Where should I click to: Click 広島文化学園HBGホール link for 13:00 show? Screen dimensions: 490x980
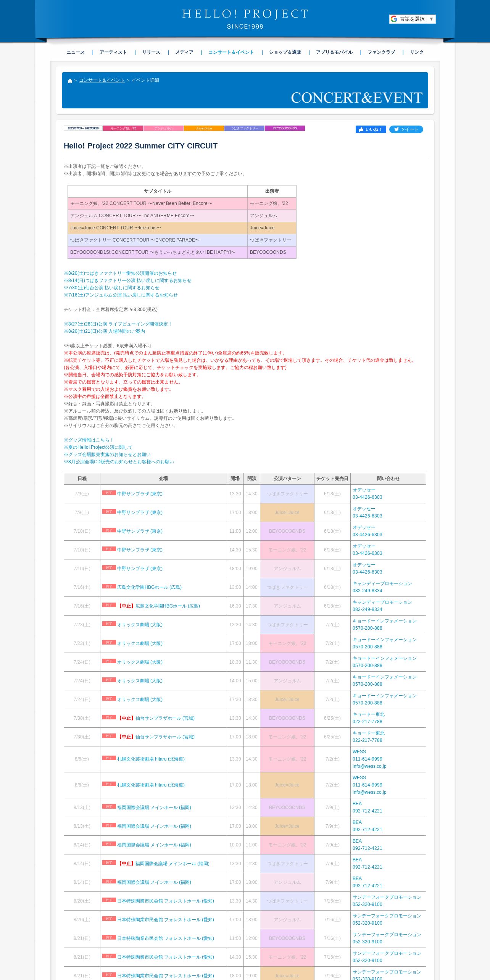pyautogui.click(x=149, y=587)
